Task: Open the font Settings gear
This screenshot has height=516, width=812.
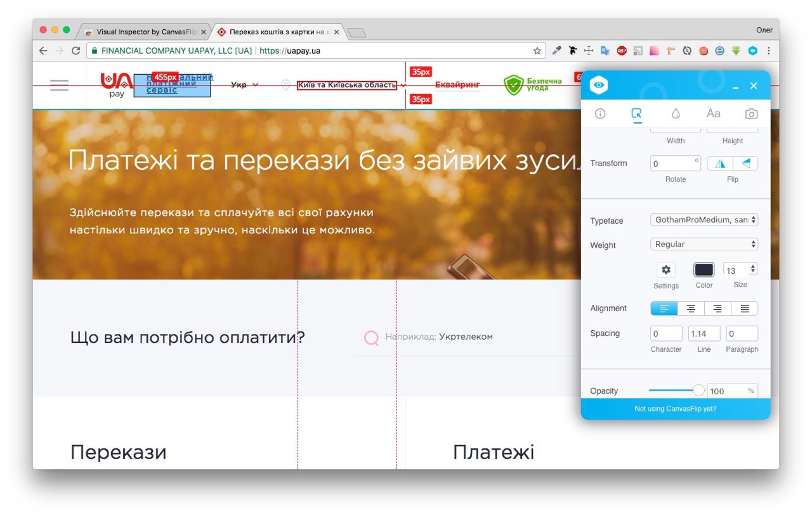Action: point(666,269)
